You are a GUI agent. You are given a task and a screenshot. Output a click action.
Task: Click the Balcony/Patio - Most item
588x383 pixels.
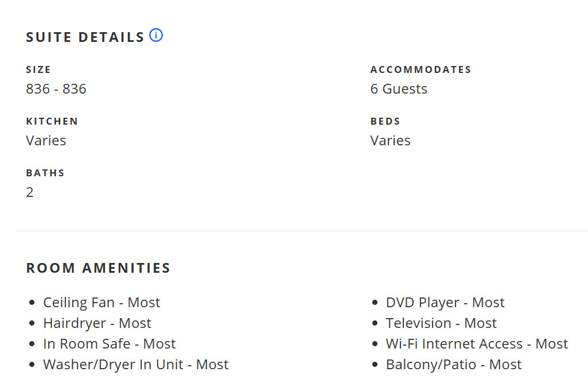(x=454, y=364)
